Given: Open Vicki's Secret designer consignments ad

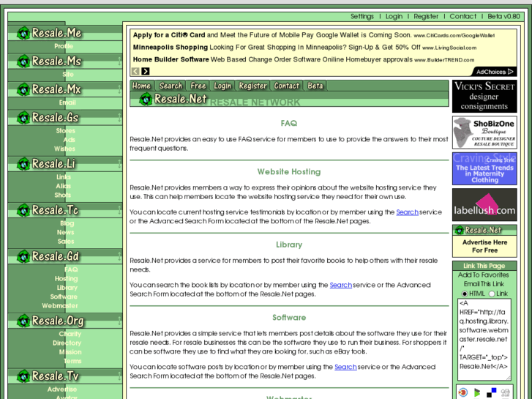Looking at the screenshot, I should point(484,96).
